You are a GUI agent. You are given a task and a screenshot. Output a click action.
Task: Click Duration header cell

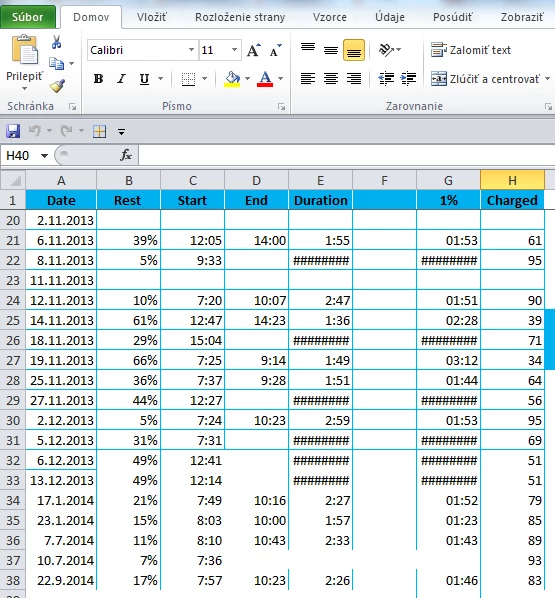(x=320, y=200)
